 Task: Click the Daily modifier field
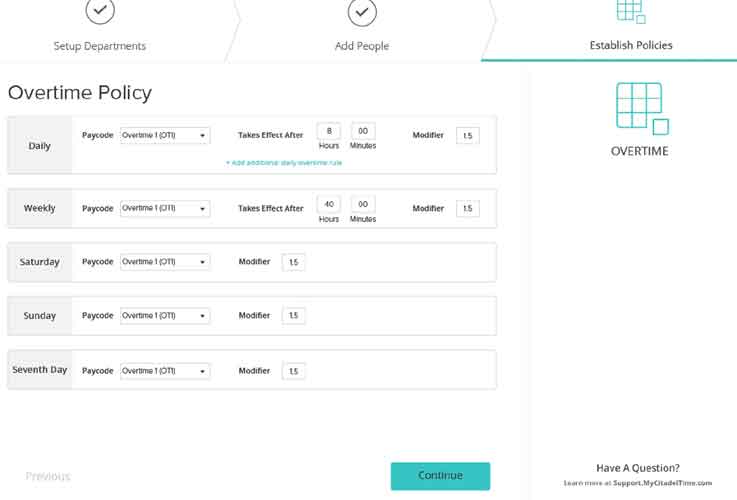coord(467,136)
